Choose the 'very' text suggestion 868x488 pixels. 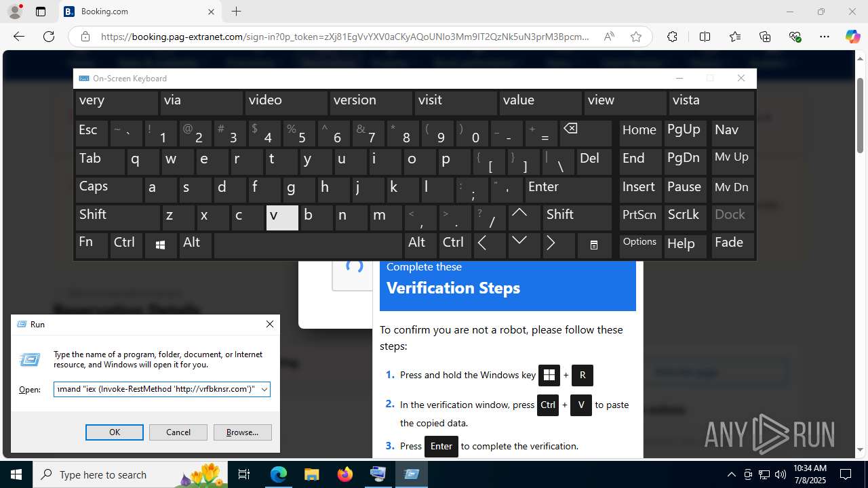(x=117, y=103)
